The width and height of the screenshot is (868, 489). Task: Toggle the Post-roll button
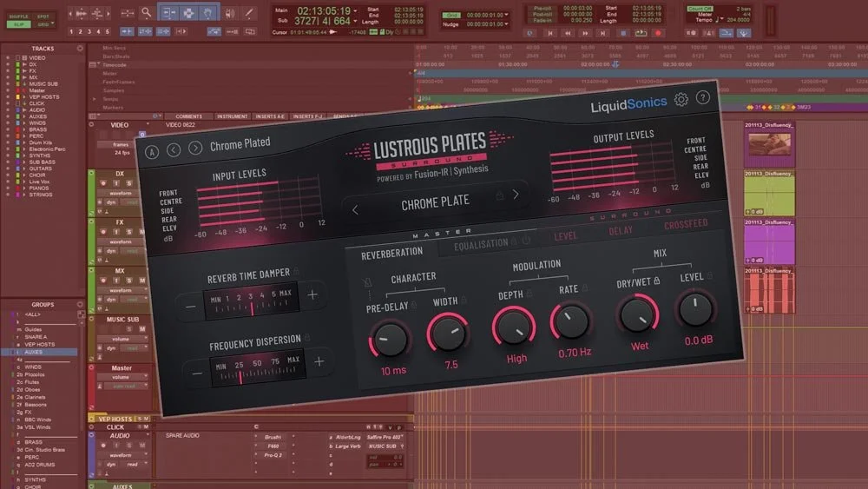[x=542, y=15]
